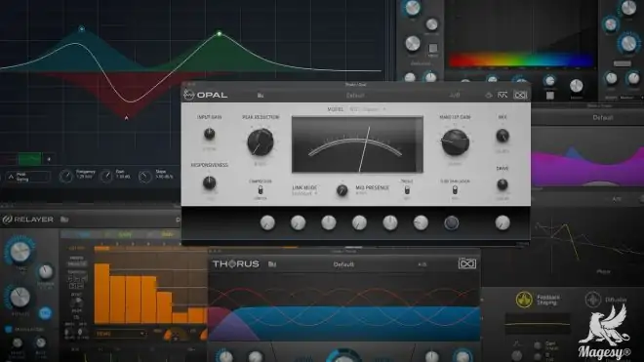
Task: Click the Slope knob in EQ window
Action: click(x=144, y=177)
